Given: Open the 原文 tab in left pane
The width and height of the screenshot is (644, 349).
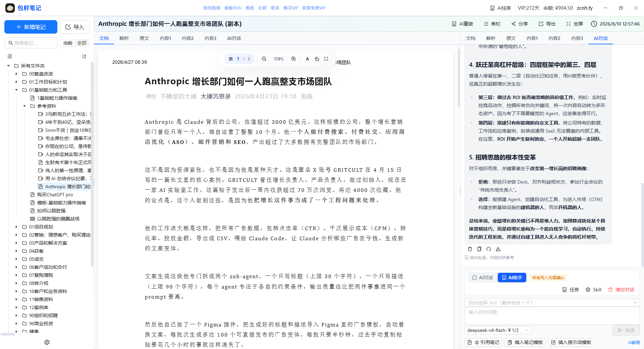Looking at the screenshot, I should point(144,38).
